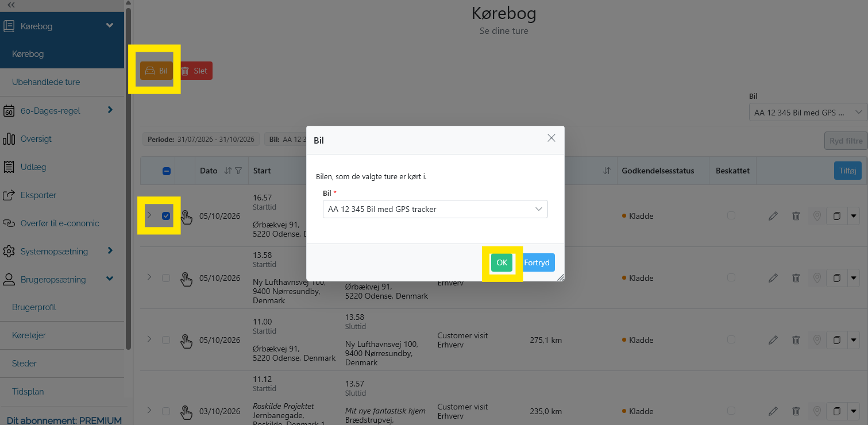The width and height of the screenshot is (868, 425).
Task: Open the copy dropdown arrow for the 16.57 trip
Action: click(x=853, y=216)
